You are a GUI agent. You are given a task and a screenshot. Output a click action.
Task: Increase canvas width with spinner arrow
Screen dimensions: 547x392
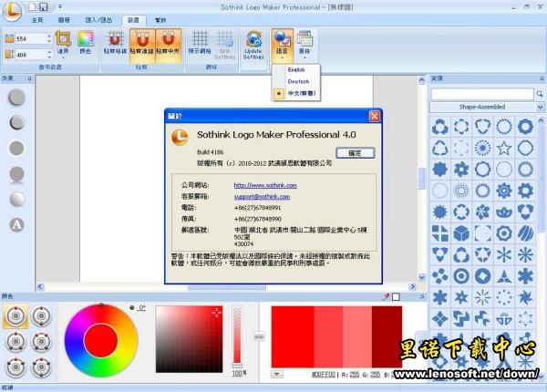click(x=49, y=36)
